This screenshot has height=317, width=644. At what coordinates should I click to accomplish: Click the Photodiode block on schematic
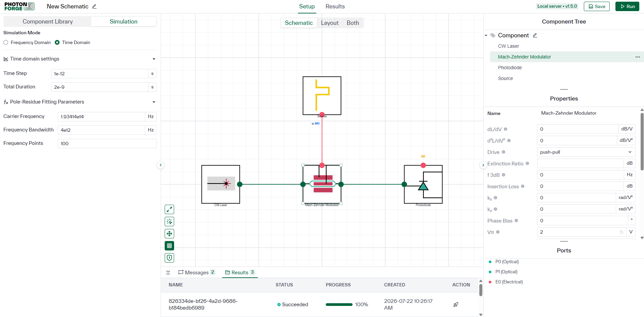pyautogui.click(x=423, y=184)
